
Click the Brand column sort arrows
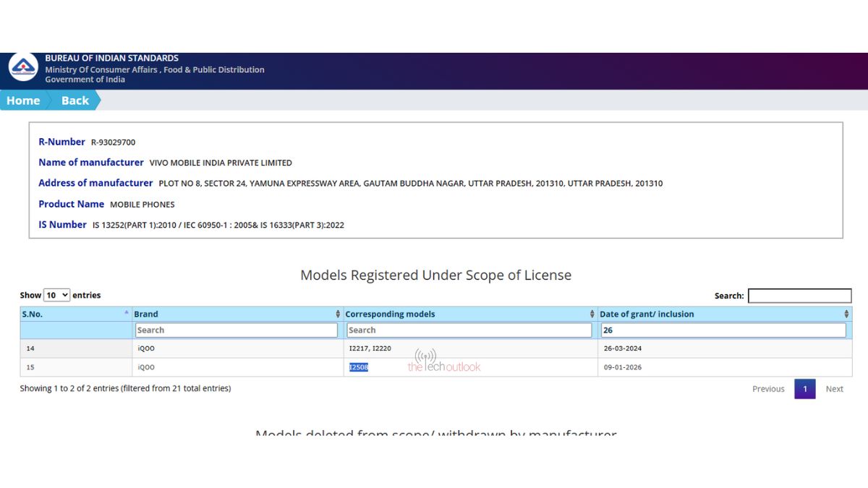click(x=338, y=314)
